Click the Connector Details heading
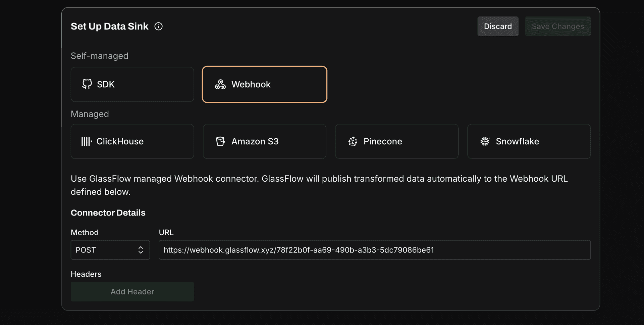This screenshot has height=325, width=644. 108,213
